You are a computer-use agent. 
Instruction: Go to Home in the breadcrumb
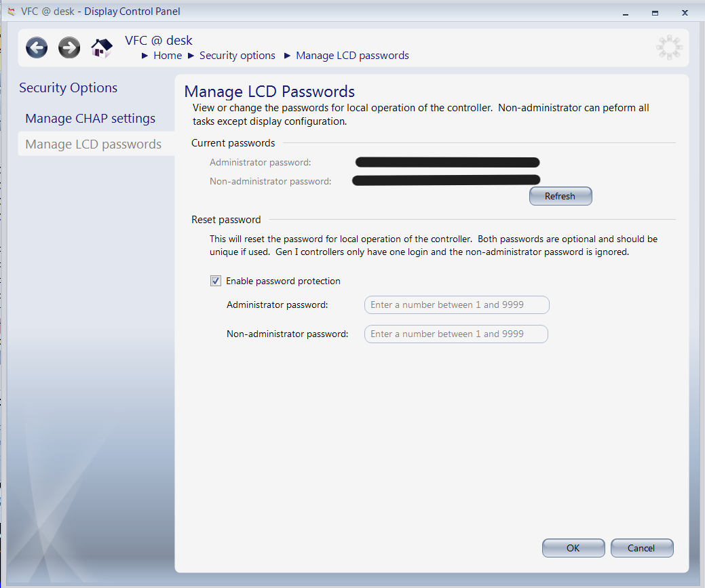coord(168,56)
